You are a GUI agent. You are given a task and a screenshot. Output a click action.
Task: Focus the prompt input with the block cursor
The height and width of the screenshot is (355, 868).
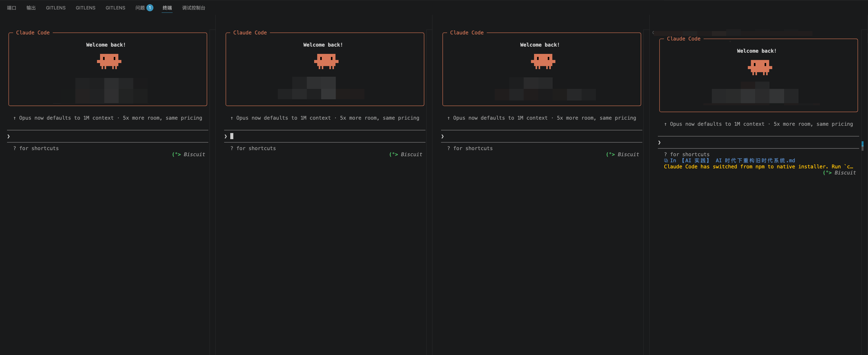[x=325, y=136]
